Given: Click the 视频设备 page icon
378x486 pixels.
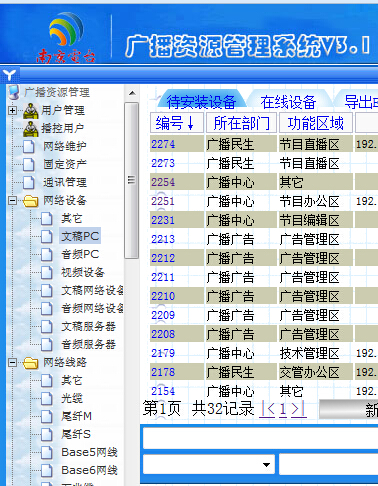Looking at the screenshot, I should pos(47,273).
